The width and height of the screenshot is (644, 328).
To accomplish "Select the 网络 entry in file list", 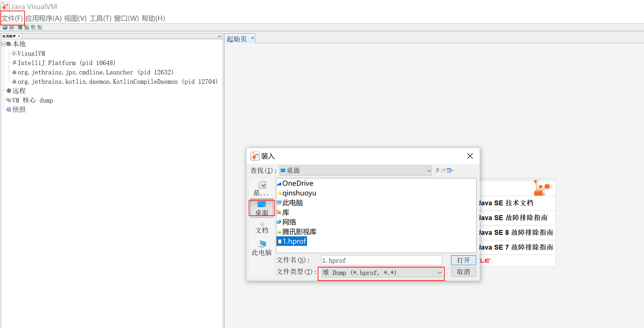I will (287, 222).
